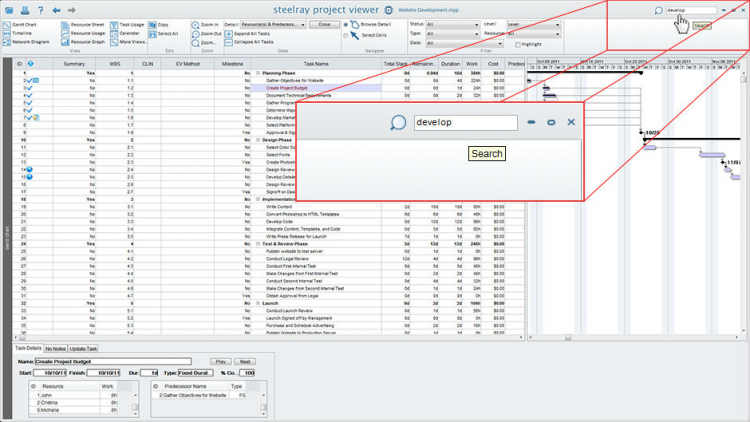Viewport: 750px width, 422px height.
Task: Click Close button in Data group
Action: point(324,24)
